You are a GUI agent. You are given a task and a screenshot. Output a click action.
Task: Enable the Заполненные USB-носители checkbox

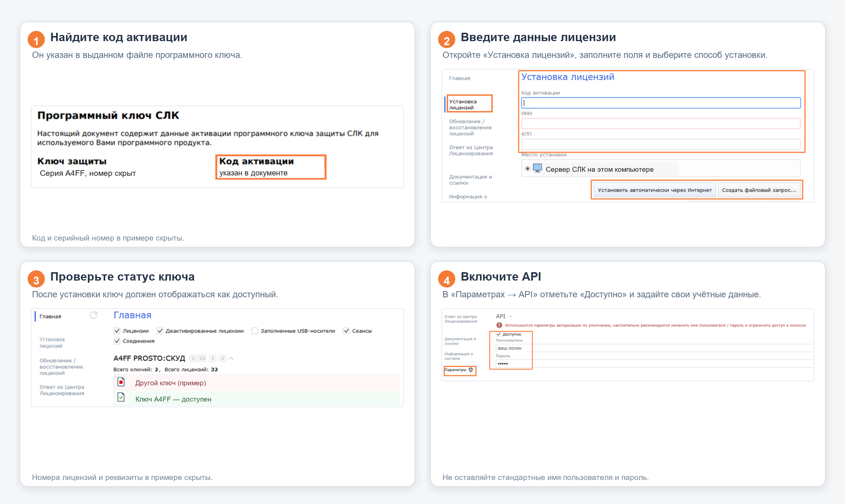click(x=255, y=331)
